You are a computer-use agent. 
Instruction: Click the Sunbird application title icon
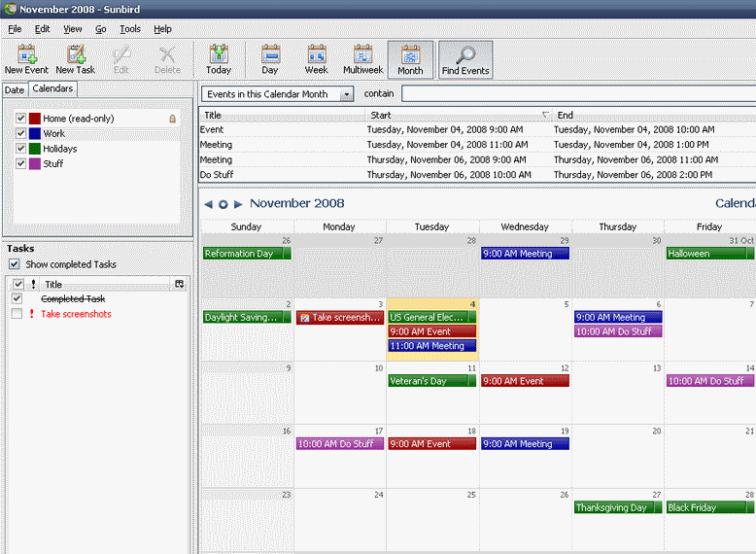(x=10, y=9)
